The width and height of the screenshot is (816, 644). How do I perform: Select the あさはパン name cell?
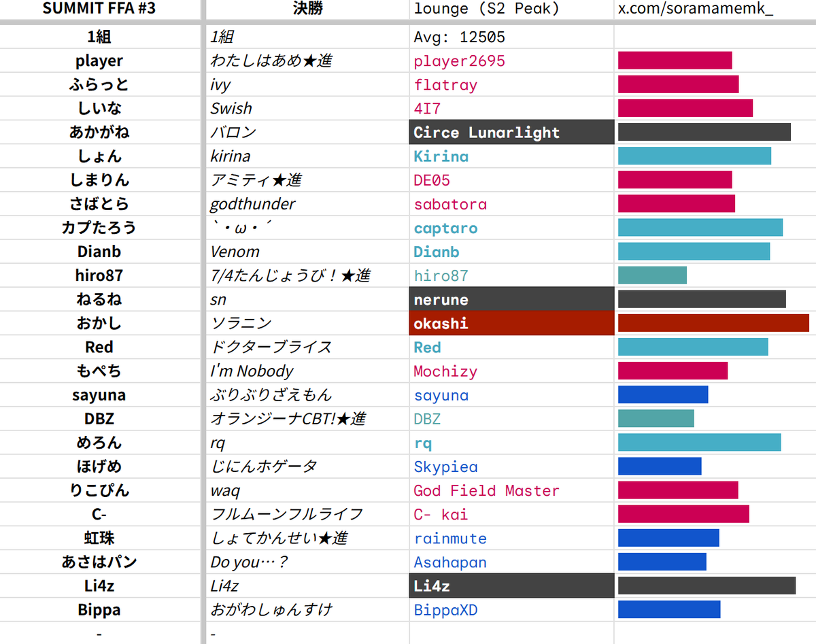[99, 562]
